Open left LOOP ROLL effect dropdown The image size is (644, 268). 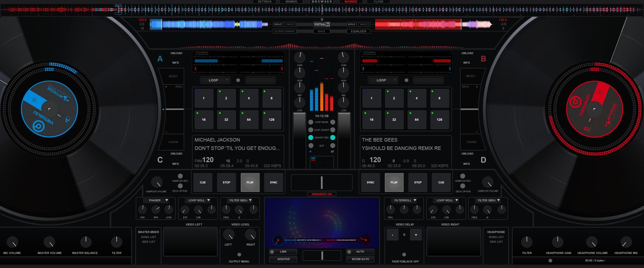click(199, 200)
